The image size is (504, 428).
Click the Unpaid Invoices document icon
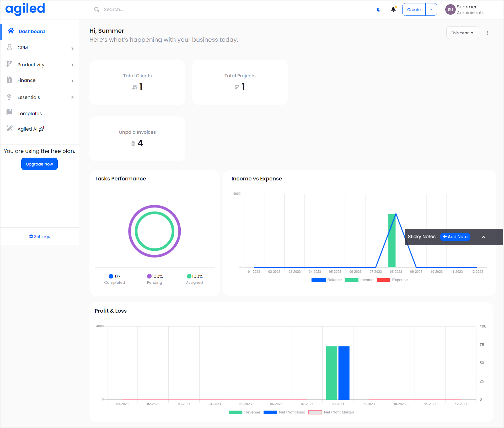[x=133, y=144]
